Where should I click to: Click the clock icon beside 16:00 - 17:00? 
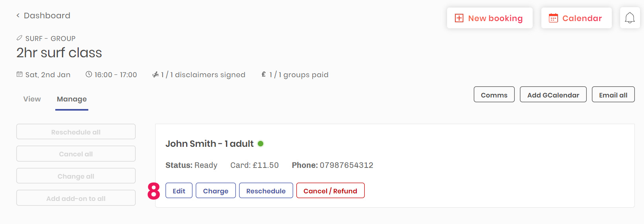tap(89, 74)
